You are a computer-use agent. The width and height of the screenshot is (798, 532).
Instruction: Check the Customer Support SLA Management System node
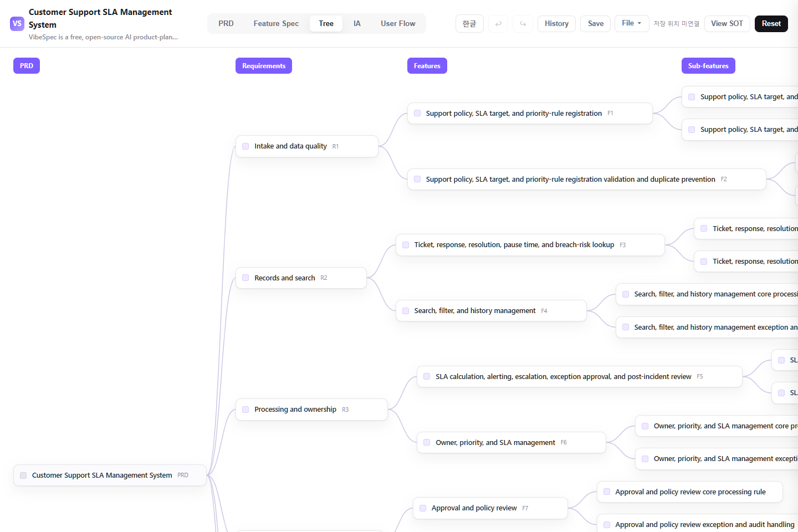(x=23, y=475)
